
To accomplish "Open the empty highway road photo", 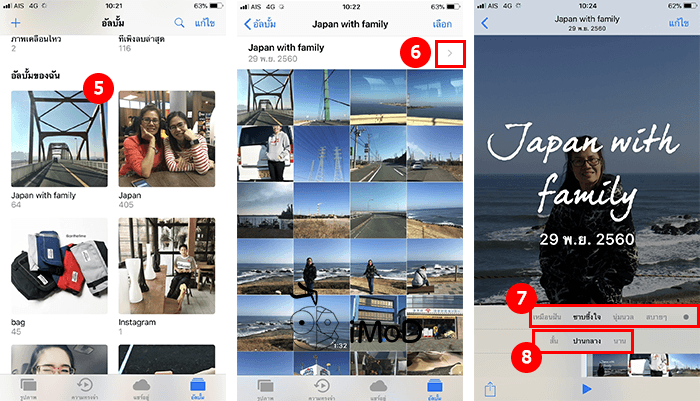I will [x=378, y=210].
